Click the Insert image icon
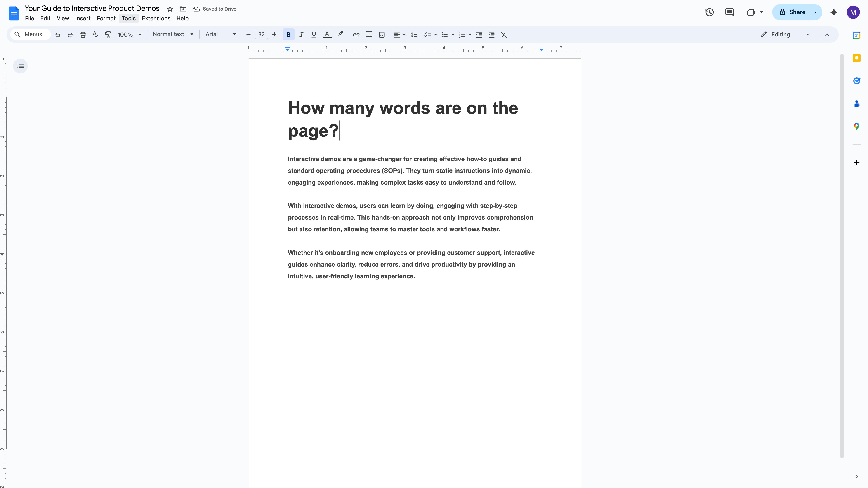This screenshot has width=868, height=488. [x=382, y=35]
